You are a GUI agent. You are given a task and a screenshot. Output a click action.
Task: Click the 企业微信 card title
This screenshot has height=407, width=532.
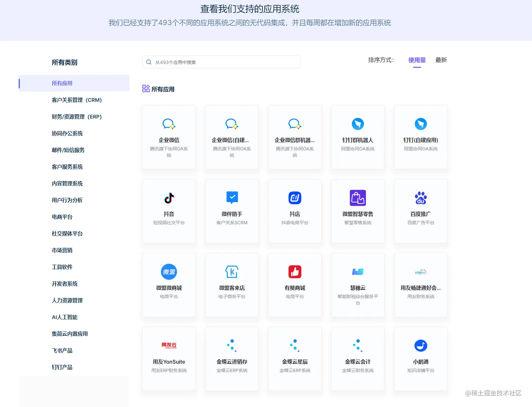169,140
